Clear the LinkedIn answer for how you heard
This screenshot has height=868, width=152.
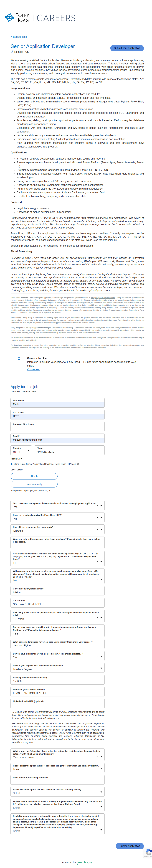pyautogui.click(x=97, y=529)
